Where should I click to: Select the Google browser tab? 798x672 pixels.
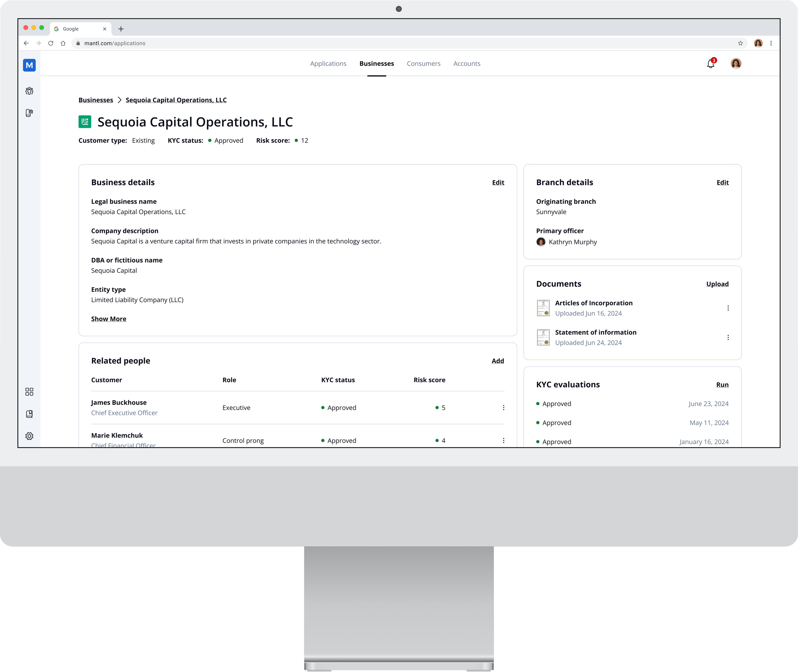click(80, 29)
